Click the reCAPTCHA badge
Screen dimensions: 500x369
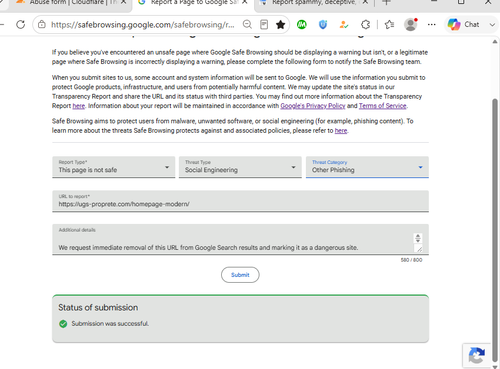tap(477, 355)
